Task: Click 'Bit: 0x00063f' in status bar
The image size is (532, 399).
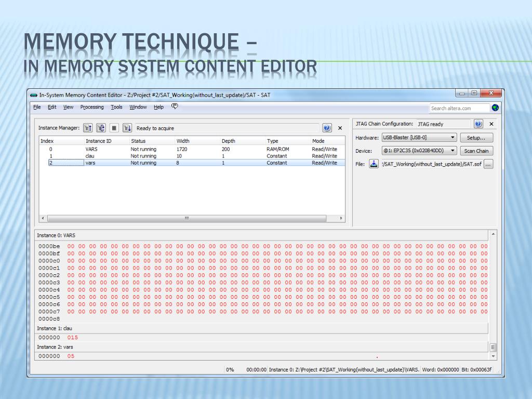Action: pos(476,370)
